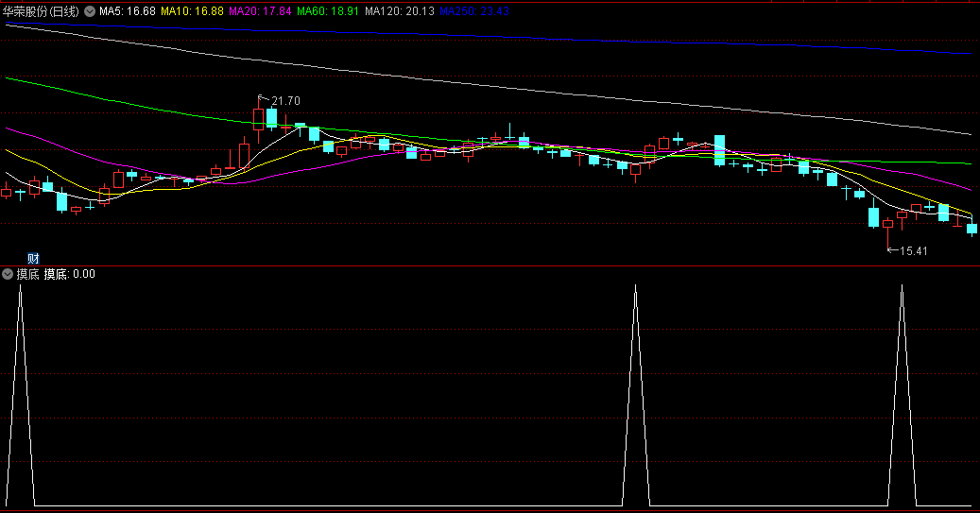Expand the 摸底 indicator dropdown arrow
The width and height of the screenshot is (980, 513).
(x=8, y=274)
